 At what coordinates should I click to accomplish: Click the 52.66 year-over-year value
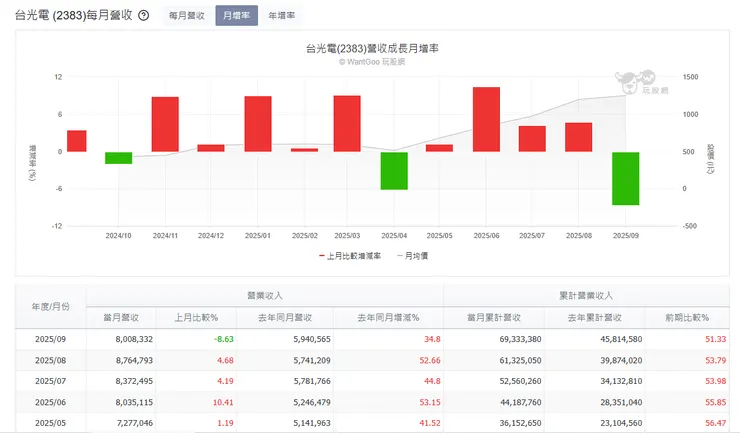coord(430,360)
